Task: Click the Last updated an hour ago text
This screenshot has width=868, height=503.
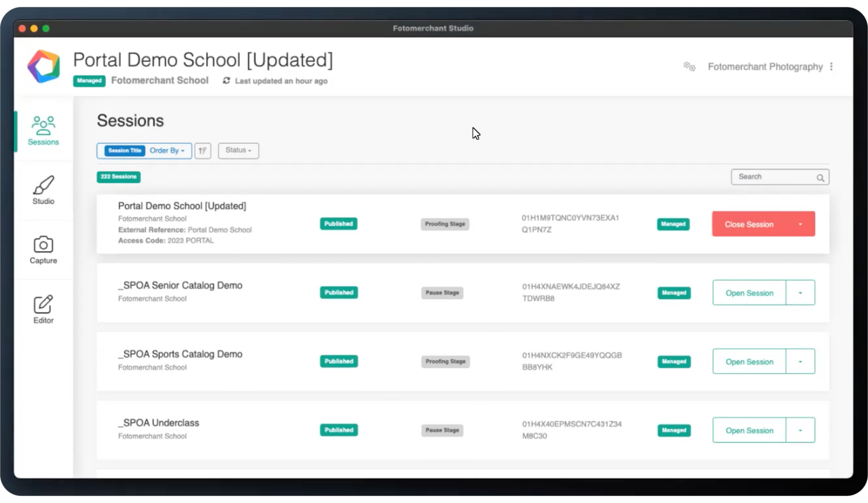Action: pos(281,81)
